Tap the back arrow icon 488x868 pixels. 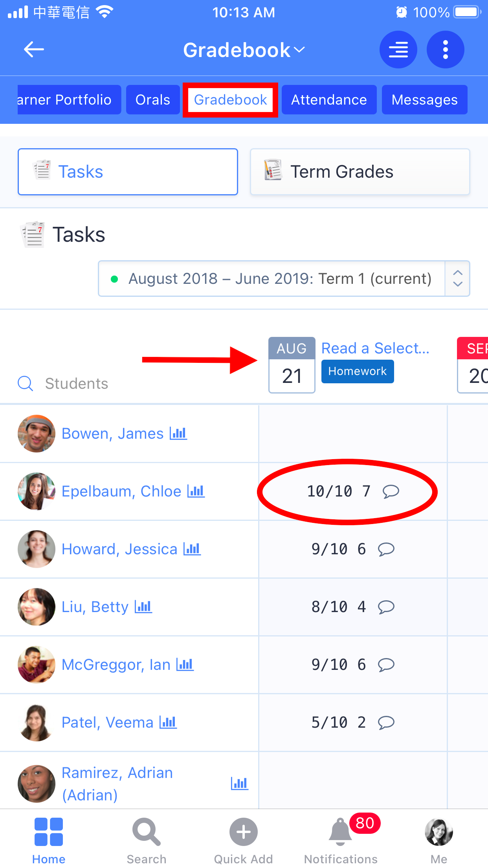click(x=34, y=50)
